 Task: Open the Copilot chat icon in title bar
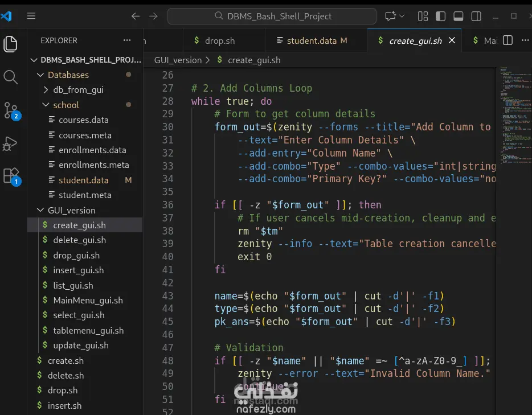[x=391, y=16]
